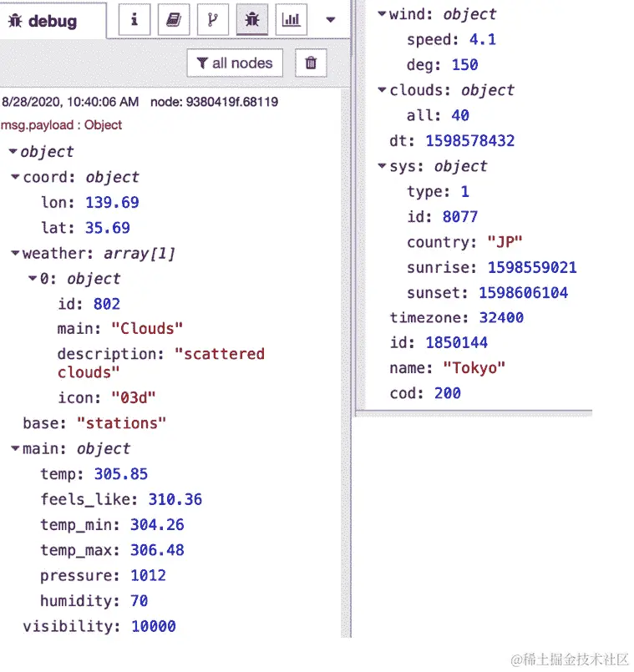
Task: Select the bug icon in the sidebar toolbar
Action: [251, 18]
